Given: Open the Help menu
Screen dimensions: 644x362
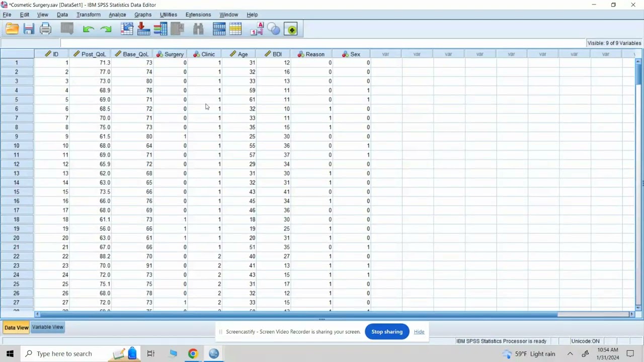Looking at the screenshot, I should point(252,15).
